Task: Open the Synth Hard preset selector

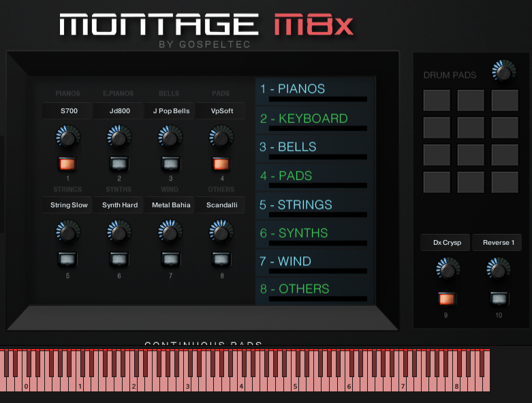Action: point(119,205)
